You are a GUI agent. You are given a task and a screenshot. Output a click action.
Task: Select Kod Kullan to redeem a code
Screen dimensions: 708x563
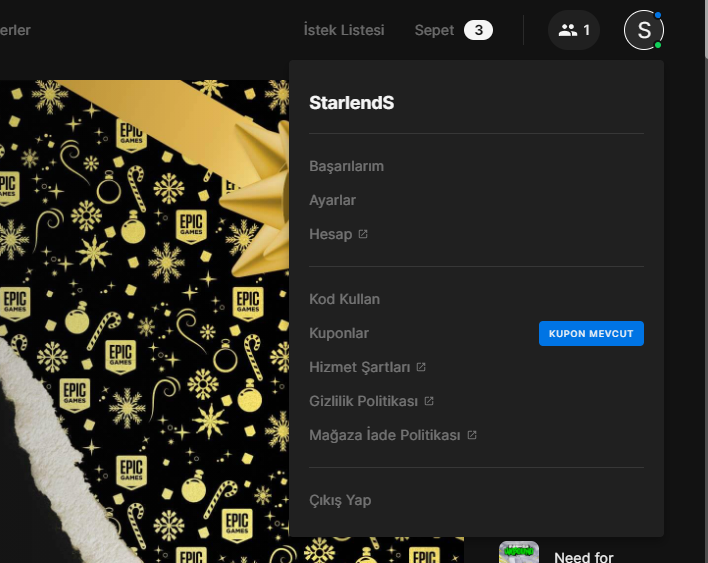point(345,299)
